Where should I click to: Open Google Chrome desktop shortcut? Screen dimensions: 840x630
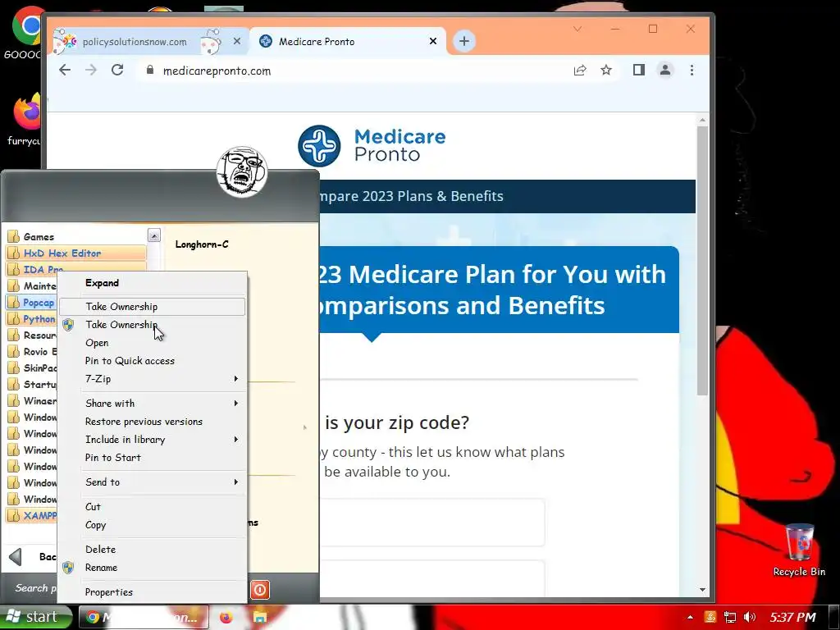[25, 32]
